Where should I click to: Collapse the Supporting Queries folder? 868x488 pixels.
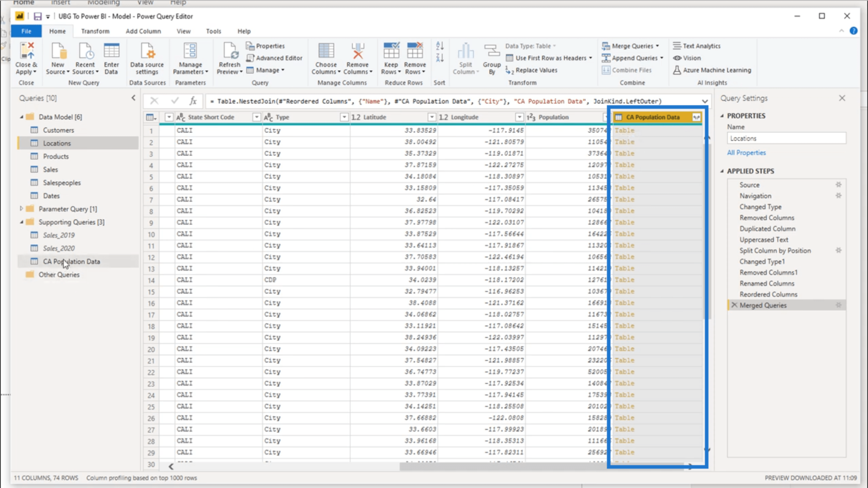click(22, 222)
